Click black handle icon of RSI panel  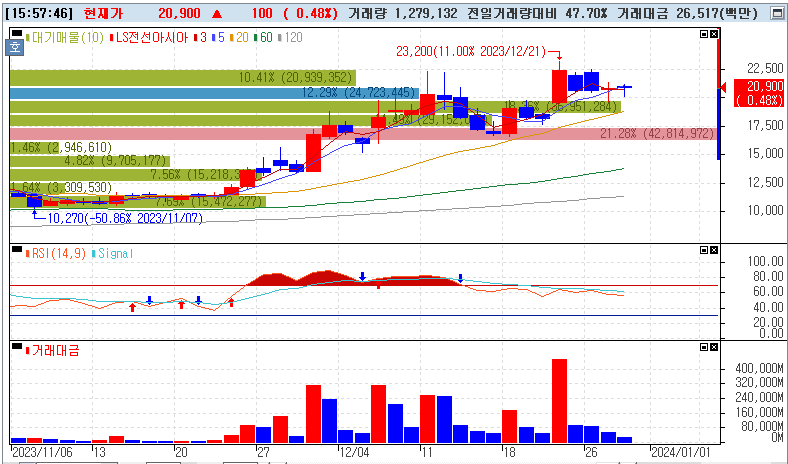(x=17, y=249)
